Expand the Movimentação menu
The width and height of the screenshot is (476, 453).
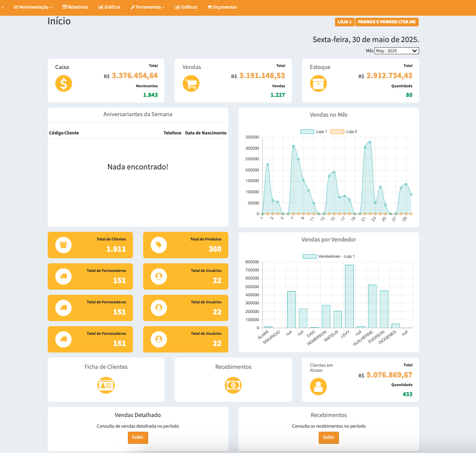pyautogui.click(x=33, y=7)
